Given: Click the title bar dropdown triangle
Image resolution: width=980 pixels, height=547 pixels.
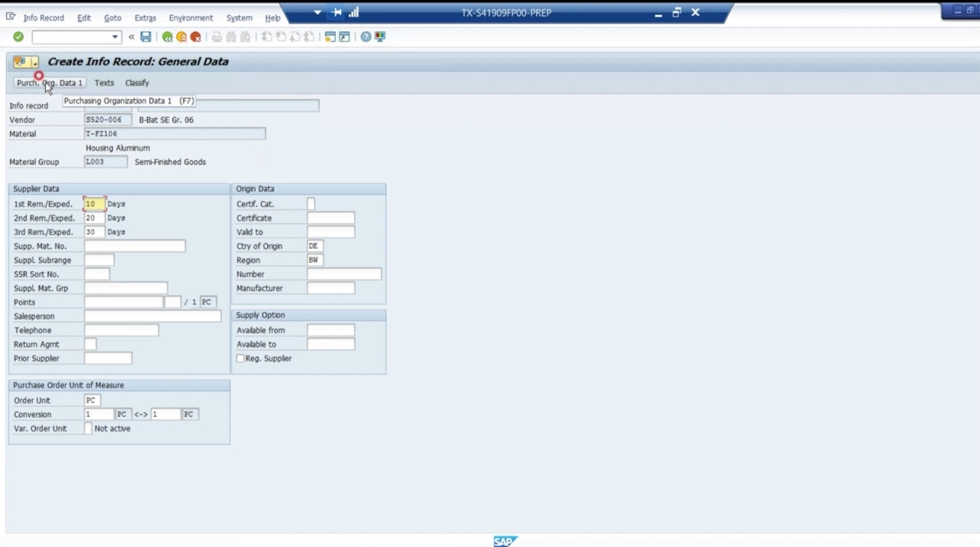Looking at the screenshot, I should [317, 13].
